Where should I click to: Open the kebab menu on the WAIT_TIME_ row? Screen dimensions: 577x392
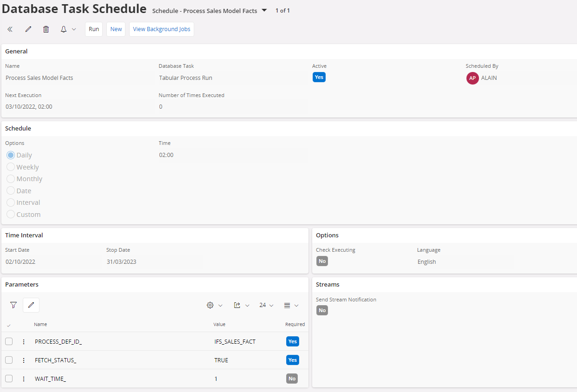coord(24,379)
